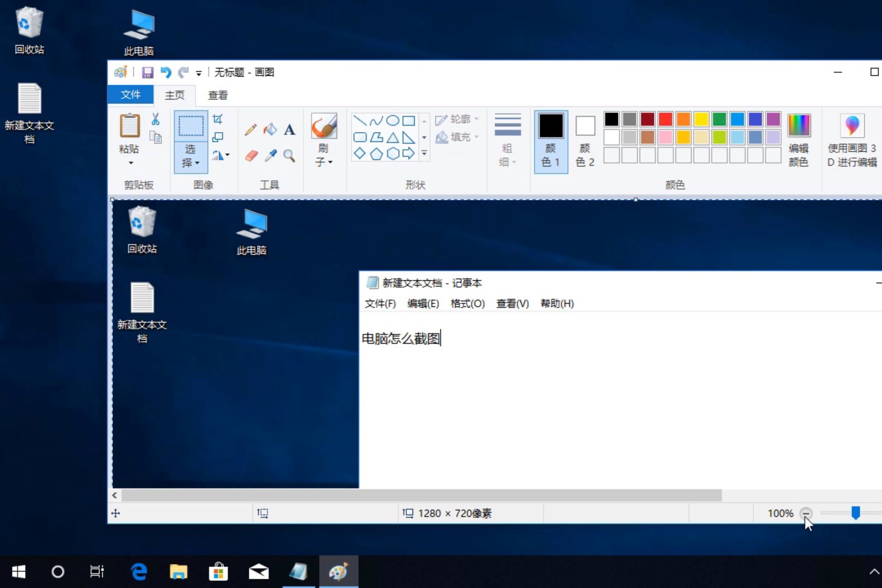Choose the Curve shape
882x588 pixels.
coord(376,120)
